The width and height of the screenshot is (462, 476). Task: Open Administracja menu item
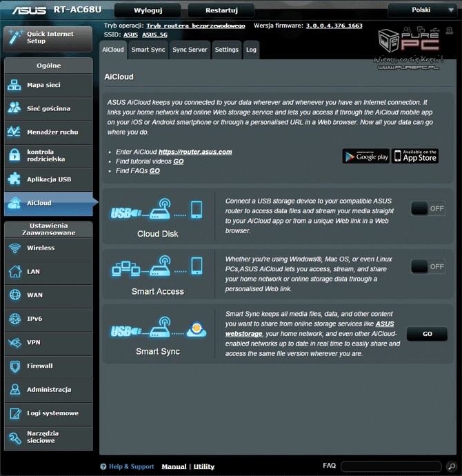48,390
